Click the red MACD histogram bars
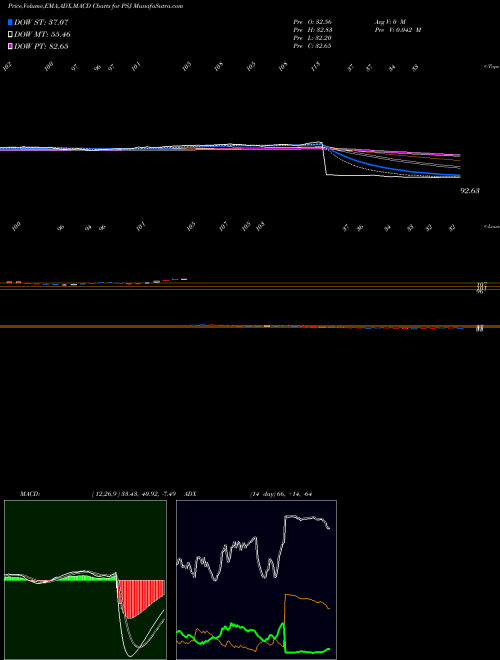This screenshot has width=500, height=660. pyautogui.click(x=140, y=598)
